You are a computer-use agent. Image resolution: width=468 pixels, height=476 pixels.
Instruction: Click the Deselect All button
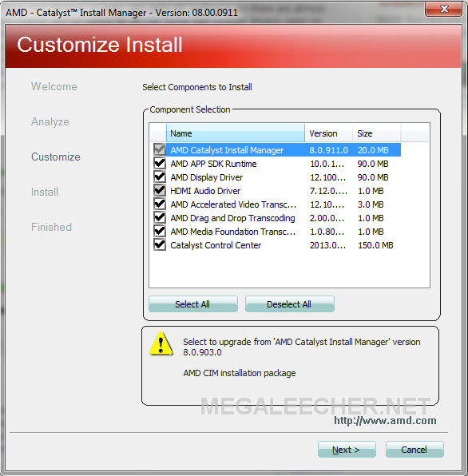(290, 303)
